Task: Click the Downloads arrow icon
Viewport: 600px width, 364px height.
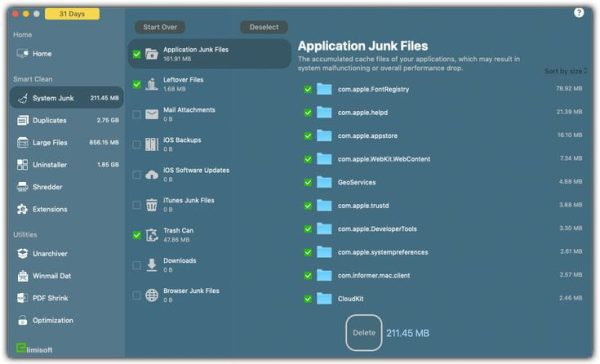Action: (152, 265)
